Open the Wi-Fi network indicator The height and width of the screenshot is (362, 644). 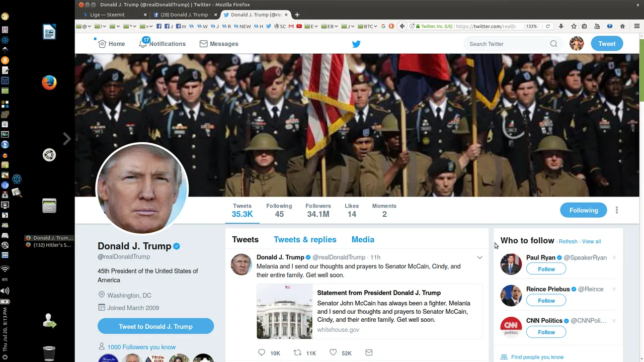[x=5, y=269]
